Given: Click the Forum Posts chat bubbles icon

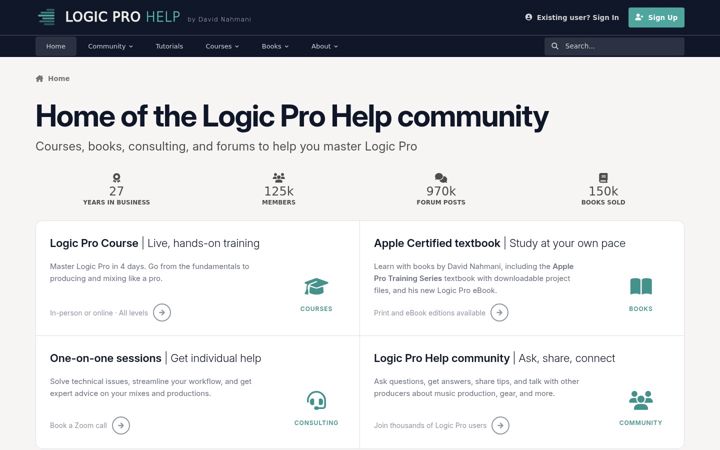Looking at the screenshot, I should tap(441, 178).
